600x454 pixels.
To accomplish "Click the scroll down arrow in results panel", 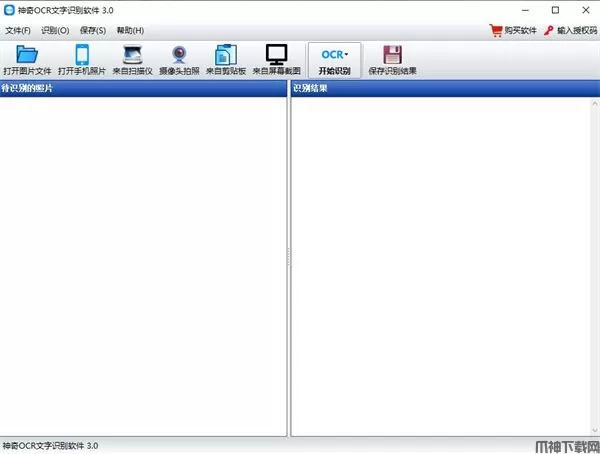I will click(x=595, y=430).
